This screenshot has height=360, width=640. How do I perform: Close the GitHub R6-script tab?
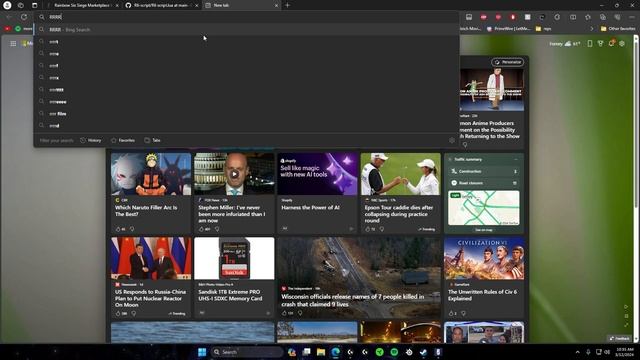pyautogui.click(x=196, y=5)
